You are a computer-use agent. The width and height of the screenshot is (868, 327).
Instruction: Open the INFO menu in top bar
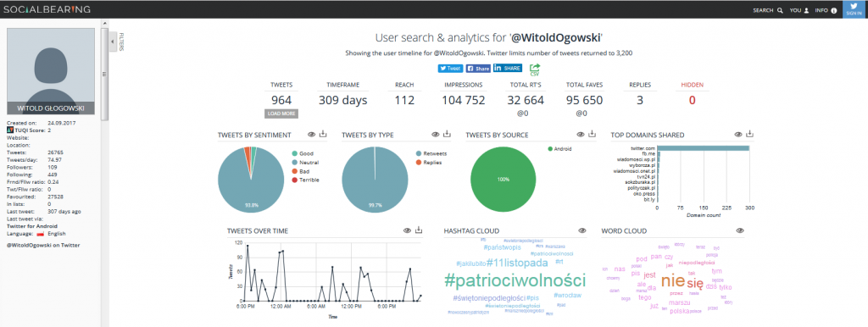(826, 10)
